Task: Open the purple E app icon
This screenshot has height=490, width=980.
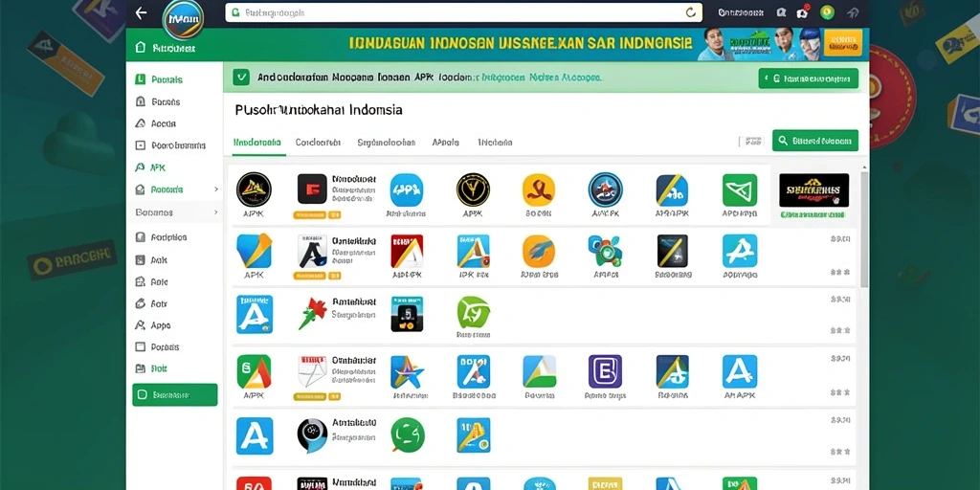Action: 605,372
